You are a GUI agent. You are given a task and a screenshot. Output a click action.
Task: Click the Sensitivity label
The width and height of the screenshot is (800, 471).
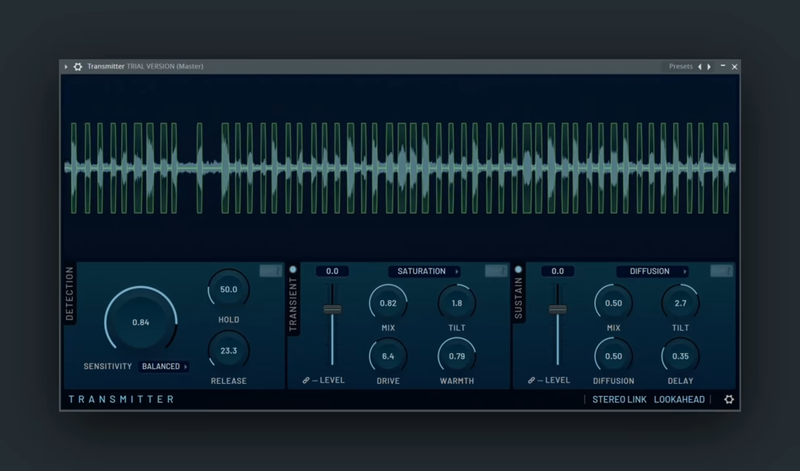(x=108, y=366)
